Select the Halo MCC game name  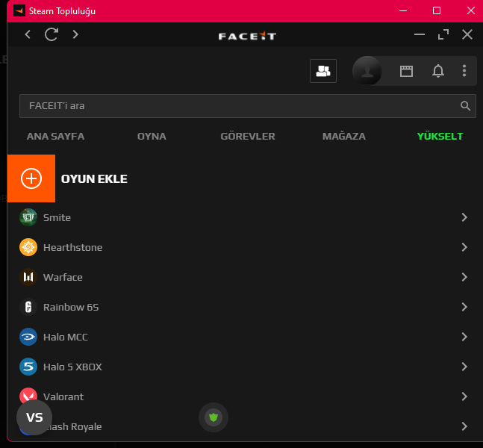point(66,337)
